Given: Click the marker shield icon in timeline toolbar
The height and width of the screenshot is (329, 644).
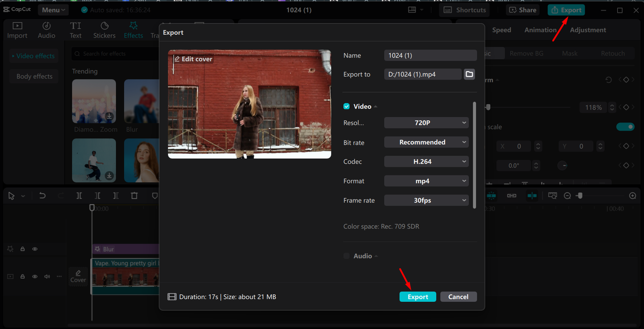Looking at the screenshot, I should 155,196.
